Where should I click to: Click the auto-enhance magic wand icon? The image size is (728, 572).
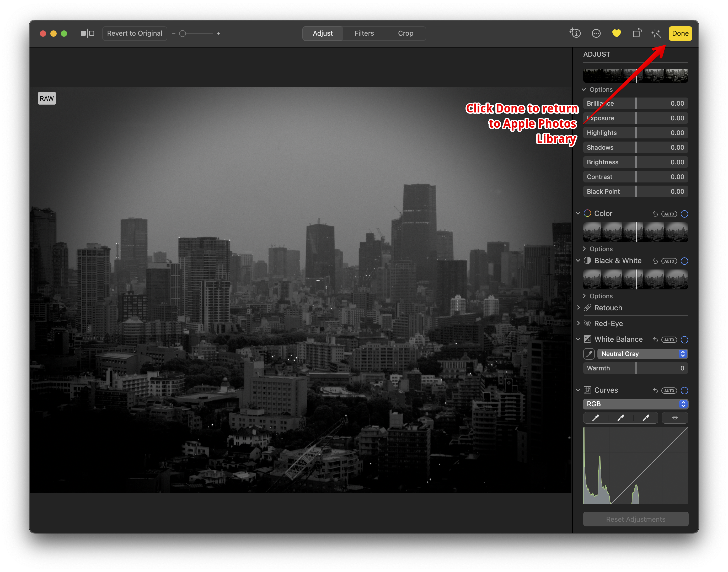coord(656,34)
